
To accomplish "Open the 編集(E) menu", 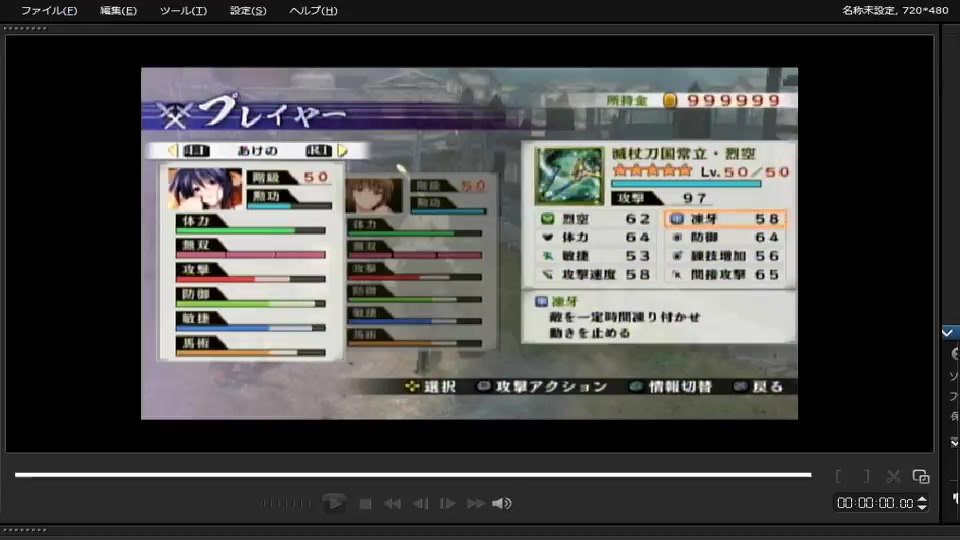I will coord(118,10).
